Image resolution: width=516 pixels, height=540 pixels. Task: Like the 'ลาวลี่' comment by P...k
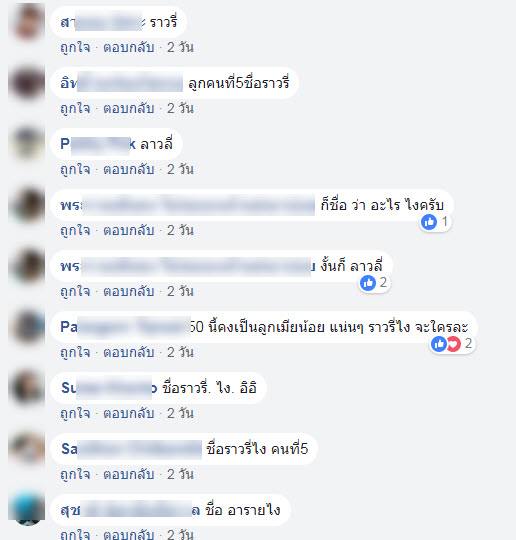pyautogui.click(x=75, y=169)
